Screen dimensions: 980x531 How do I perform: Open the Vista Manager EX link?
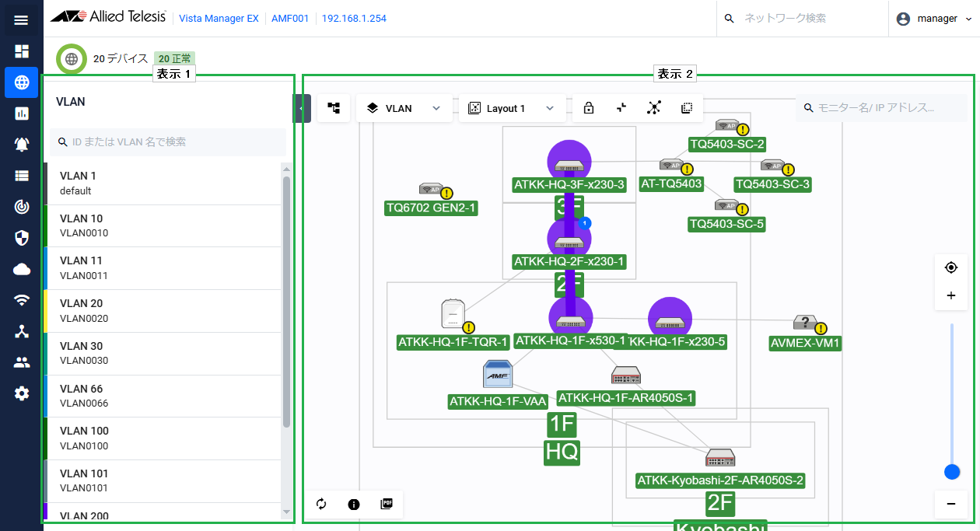(x=219, y=19)
